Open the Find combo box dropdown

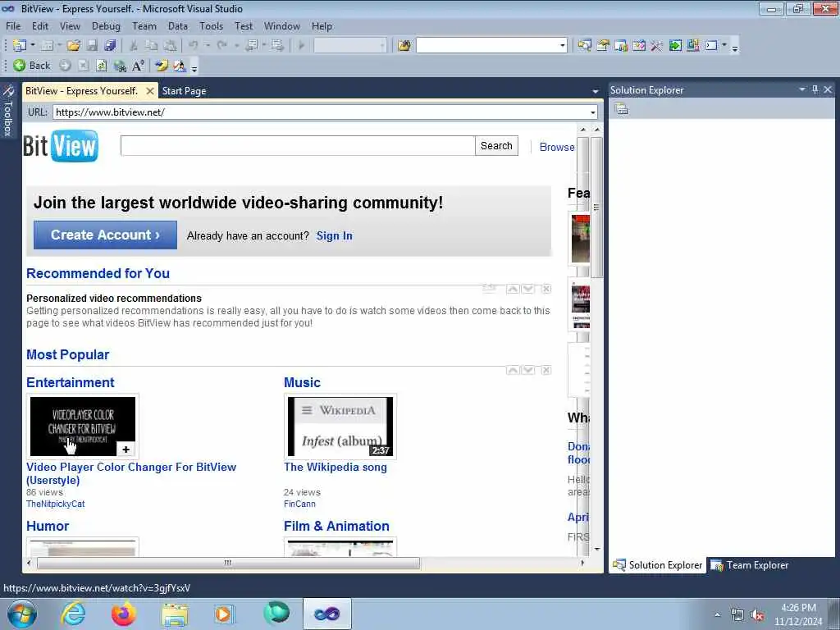tap(563, 46)
